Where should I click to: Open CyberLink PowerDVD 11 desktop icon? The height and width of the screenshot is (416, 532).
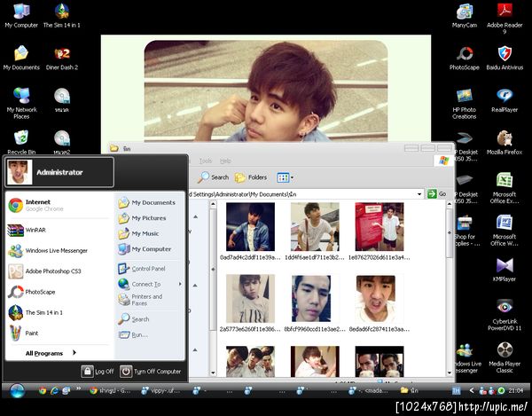[505, 315]
